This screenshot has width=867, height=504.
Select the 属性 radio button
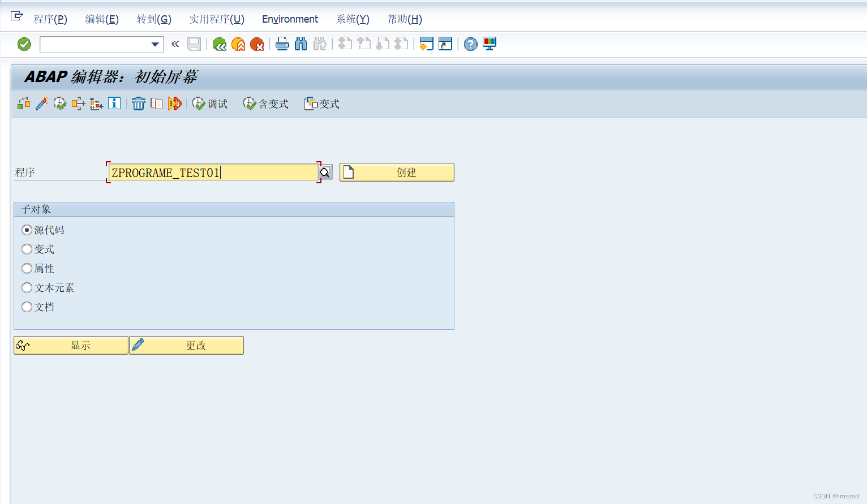pyautogui.click(x=27, y=268)
